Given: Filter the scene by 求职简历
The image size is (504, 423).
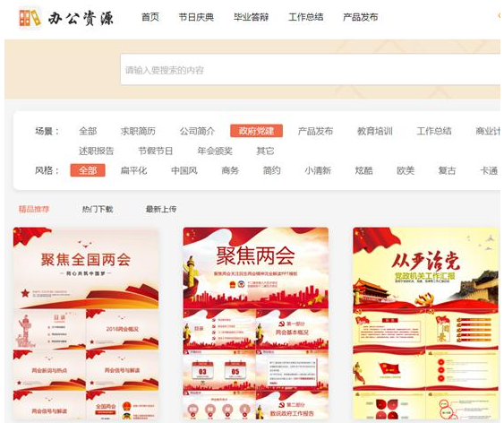Looking at the screenshot, I should coord(138,131).
